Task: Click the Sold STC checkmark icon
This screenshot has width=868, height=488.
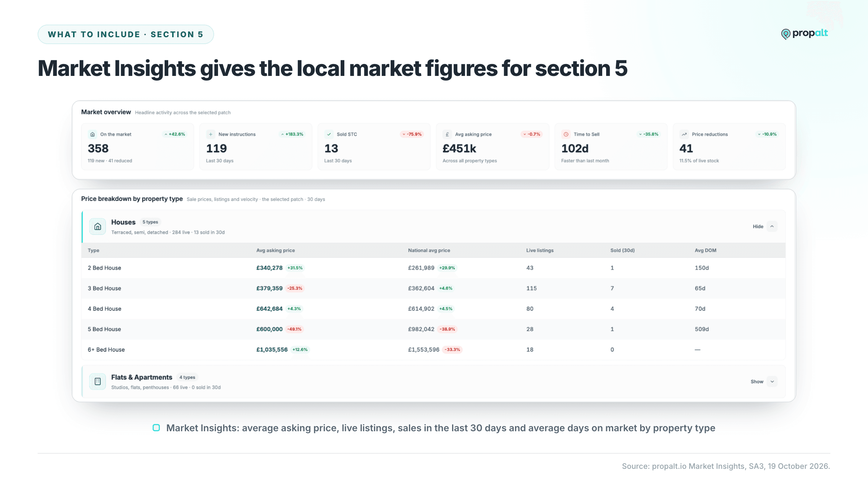Action: coord(329,134)
